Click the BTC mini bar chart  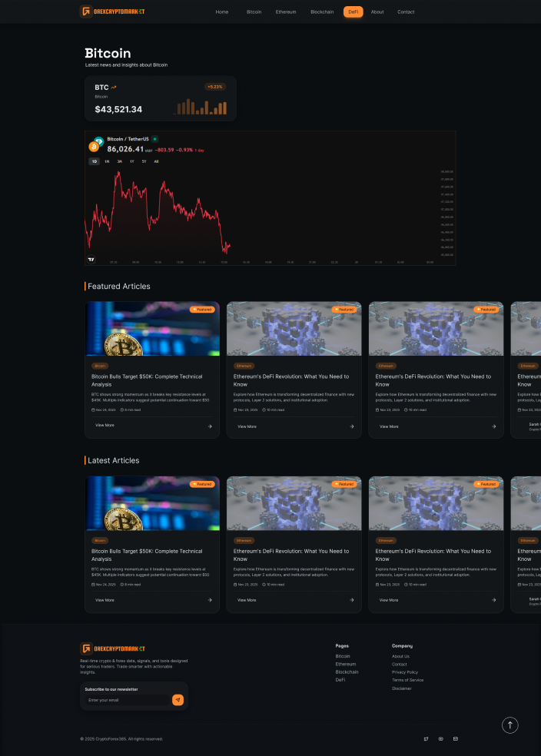click(200, 107)
